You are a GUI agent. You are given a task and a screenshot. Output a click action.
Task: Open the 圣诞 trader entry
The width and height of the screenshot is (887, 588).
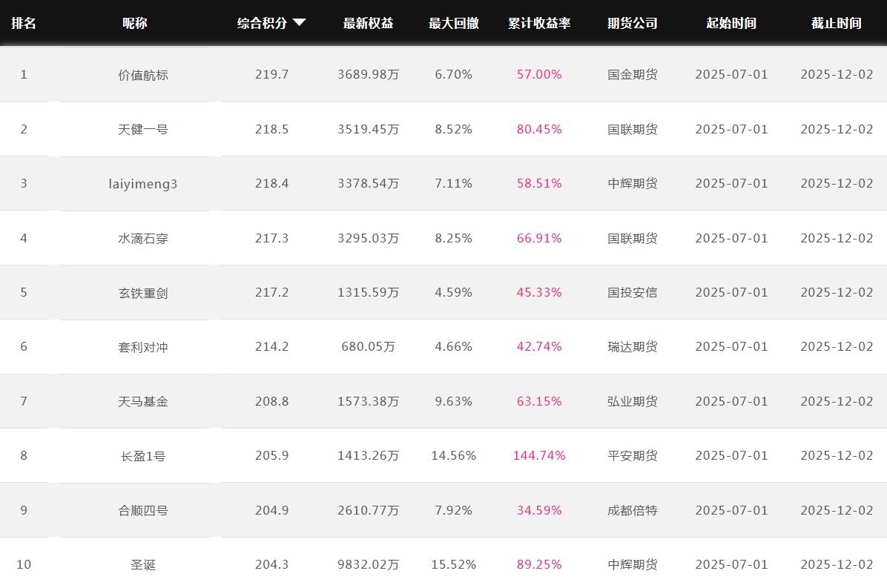[143, 565]
